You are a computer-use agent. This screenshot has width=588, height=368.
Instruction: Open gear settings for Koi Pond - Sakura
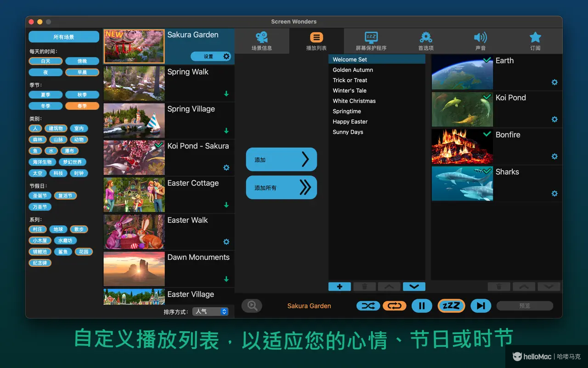pyautogui.click(x=226, y=168)
